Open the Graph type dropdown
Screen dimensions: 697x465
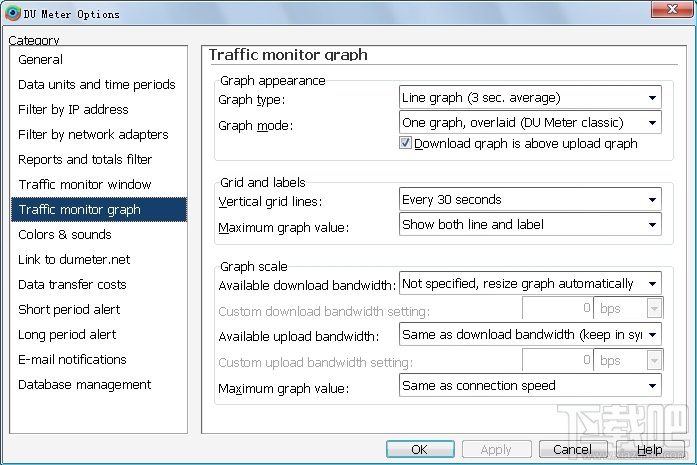point(652,98)
